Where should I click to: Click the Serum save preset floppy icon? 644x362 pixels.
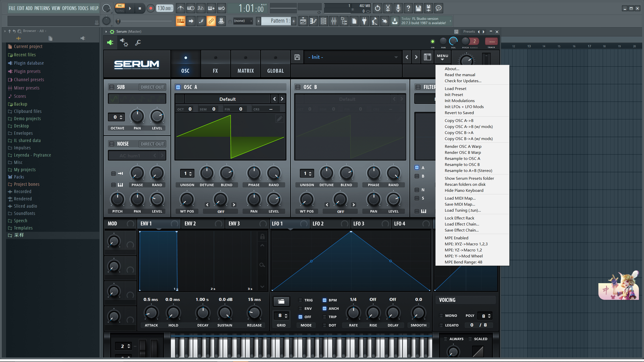(297, 57)
